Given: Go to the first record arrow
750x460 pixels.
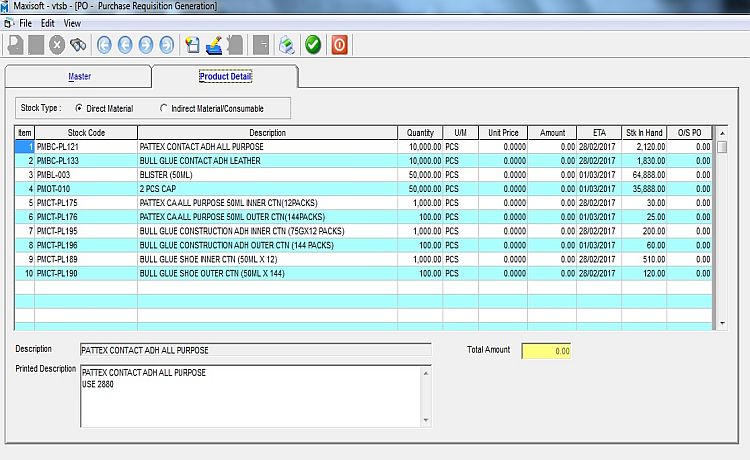Looking at the screenshot, I should click(103, 45).
